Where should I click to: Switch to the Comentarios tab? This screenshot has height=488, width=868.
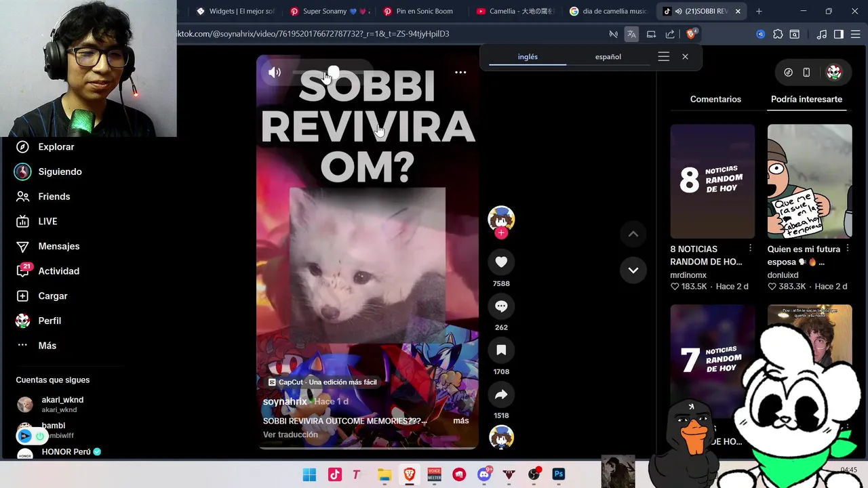(715, 99)
